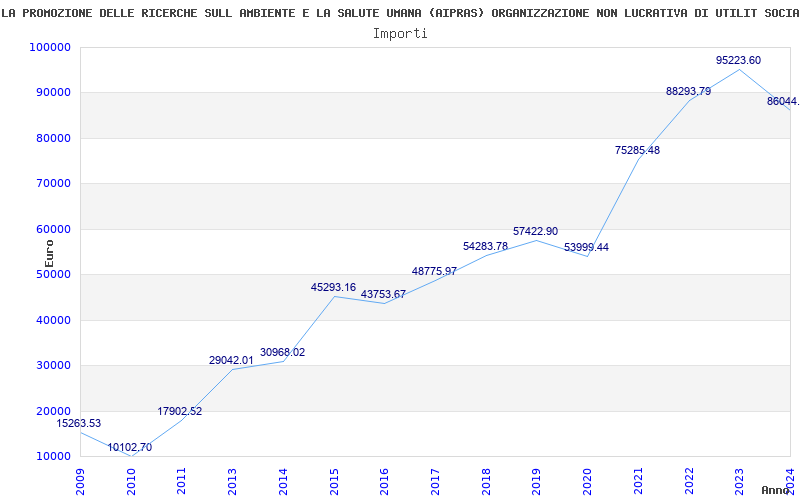Click the x-axis year label 2009
This screenshot has width=800, height=500.
(x=80, y=482)
